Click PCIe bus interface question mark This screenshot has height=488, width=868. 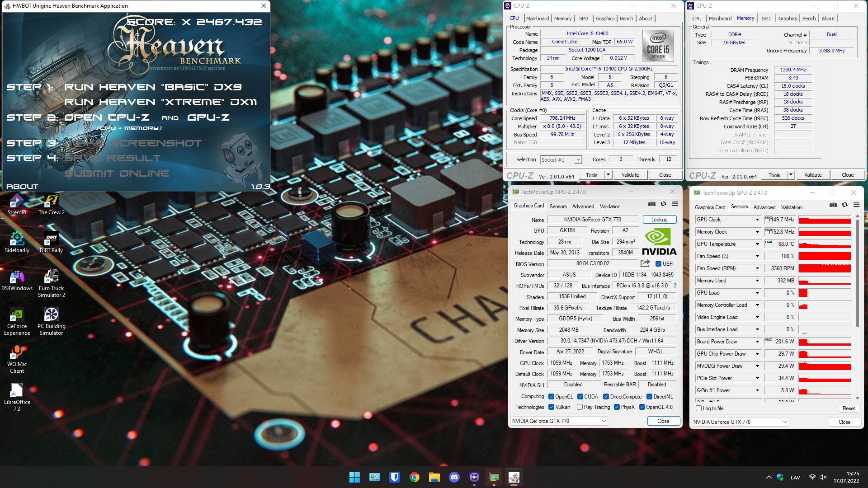click(675, 286)
